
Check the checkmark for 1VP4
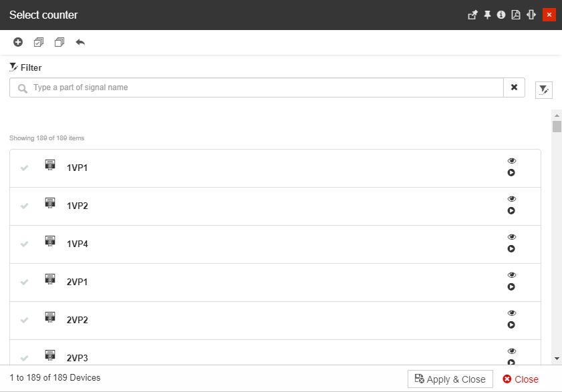coord(25,244)
